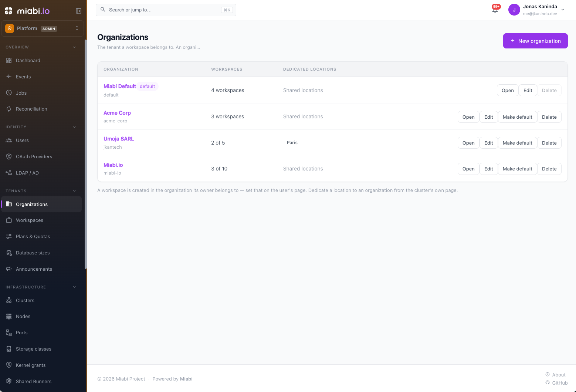The height and width of the screenshot is (392, 576).
Task: Focus the Search or jump to field
Action: tap(166, 10)
